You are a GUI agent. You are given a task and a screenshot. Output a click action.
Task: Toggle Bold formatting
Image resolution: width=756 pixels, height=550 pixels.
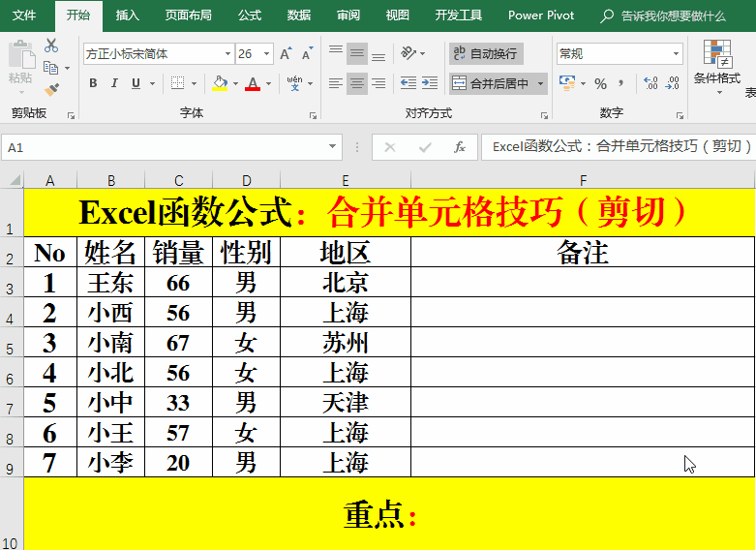93,84
